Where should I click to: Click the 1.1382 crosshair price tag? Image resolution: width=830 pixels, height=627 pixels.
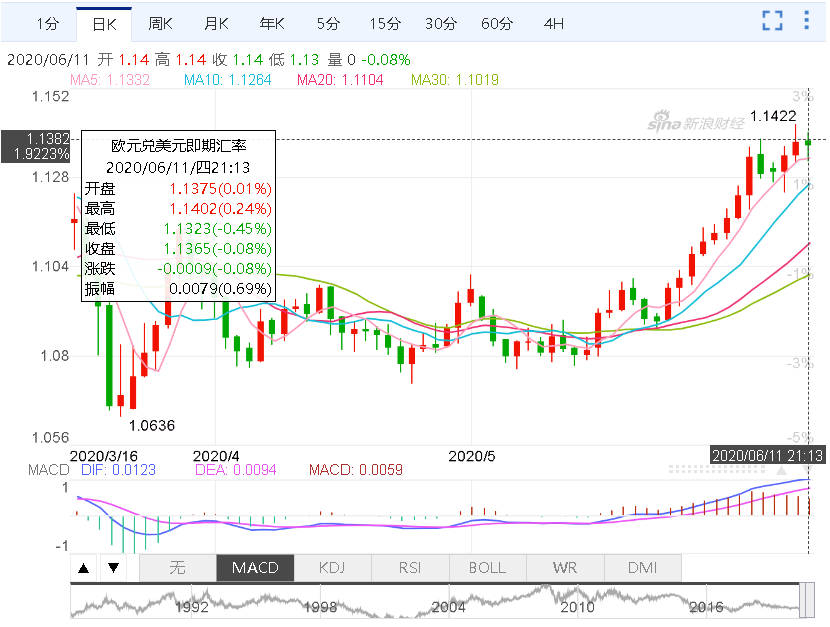[36, 146]
